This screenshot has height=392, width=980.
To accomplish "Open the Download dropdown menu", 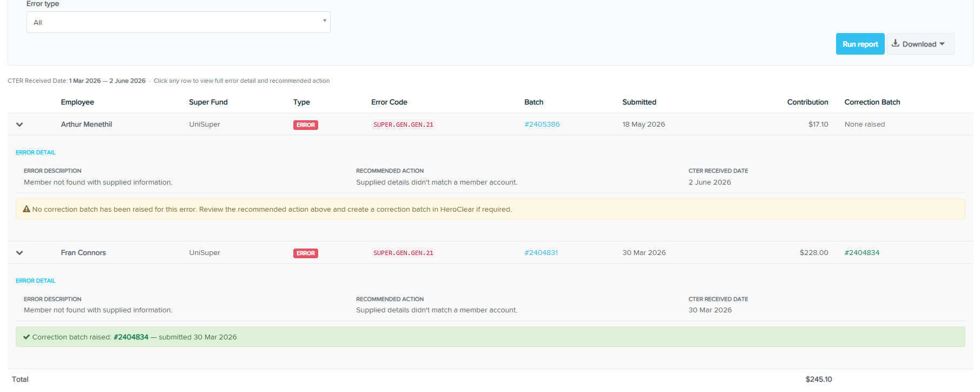I will coord(920,44).
